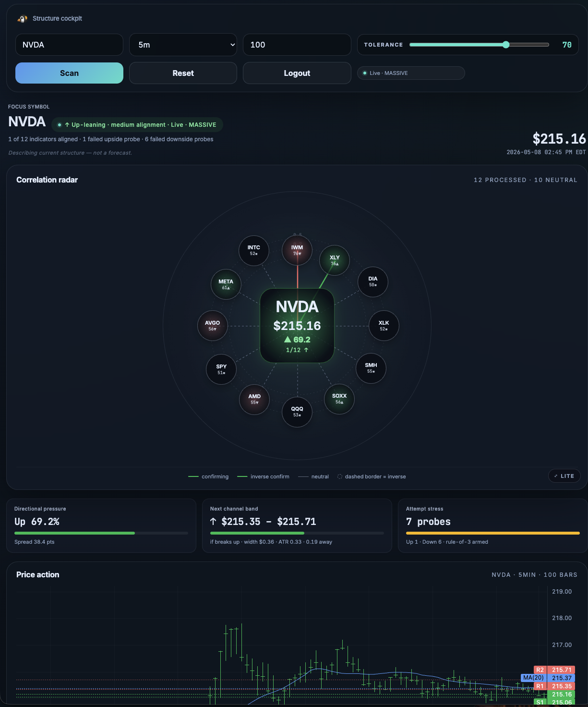The height and width of the screenshot is (707, 588).
Task: Open the 5m timeframe dropdown
Action: (183, 45)
